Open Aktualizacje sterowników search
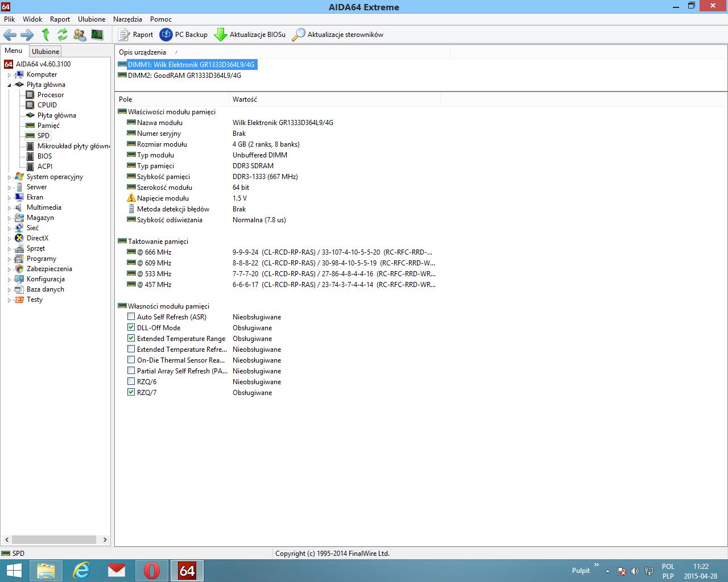 (338, 35)
